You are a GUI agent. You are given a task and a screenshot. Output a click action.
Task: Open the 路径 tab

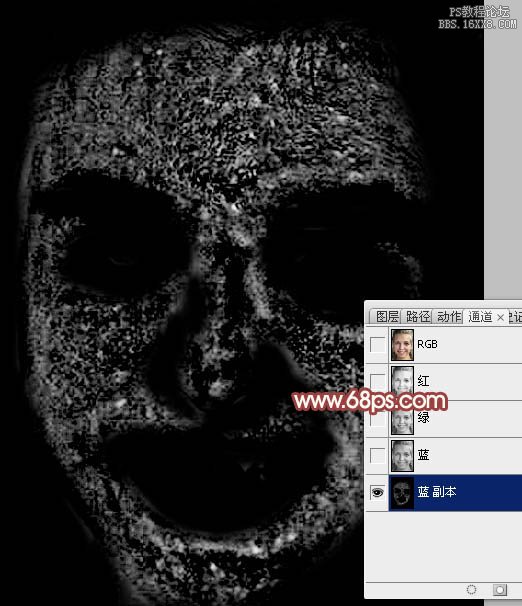click(x=418, y=317)
